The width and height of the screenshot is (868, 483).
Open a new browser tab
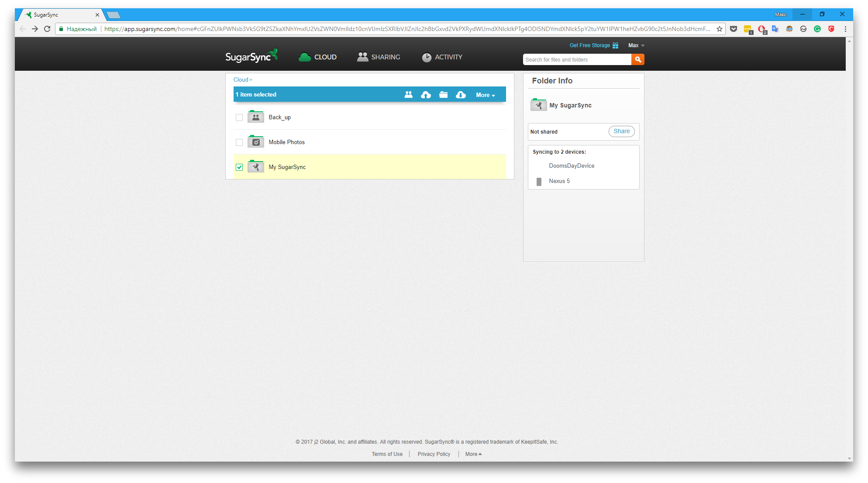(113, 15)
